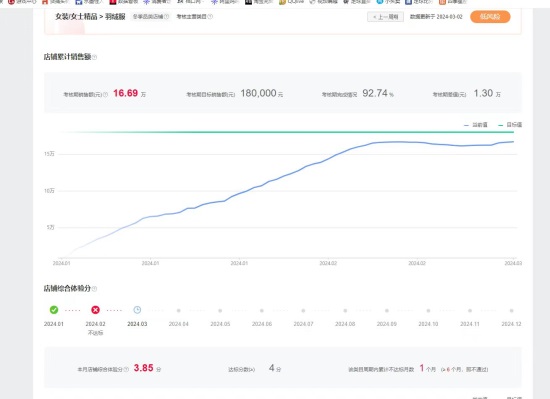550x399 pixels.
Task: Select the 2024.04 timeline dot
Action: [179, 311]
